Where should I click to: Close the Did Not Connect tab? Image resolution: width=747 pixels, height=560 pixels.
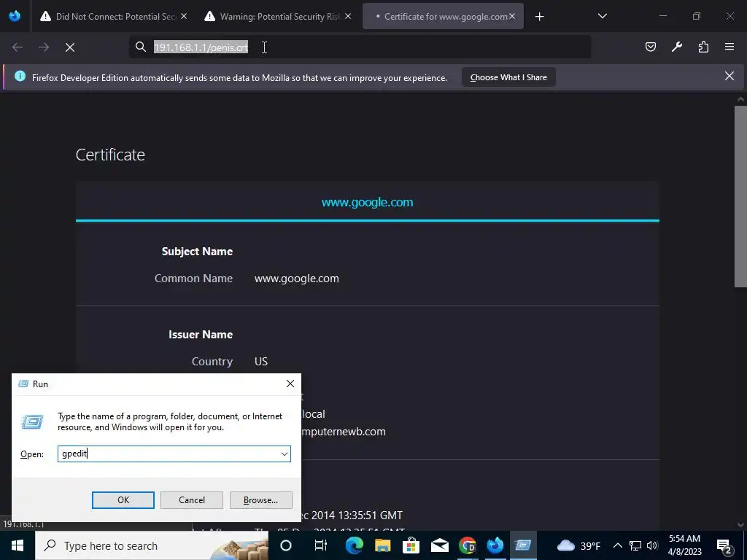(x=184, y=16)
